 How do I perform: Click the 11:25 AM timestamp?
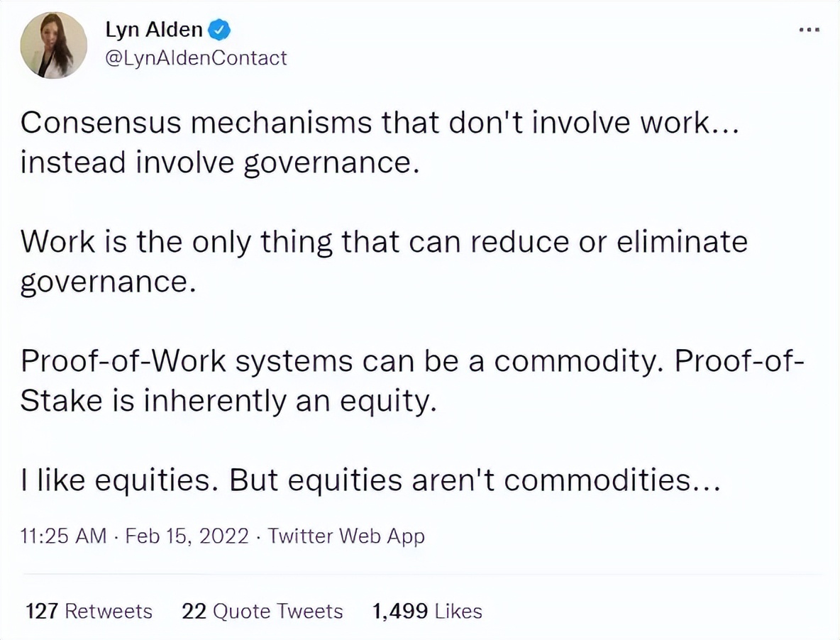point(63,536)
